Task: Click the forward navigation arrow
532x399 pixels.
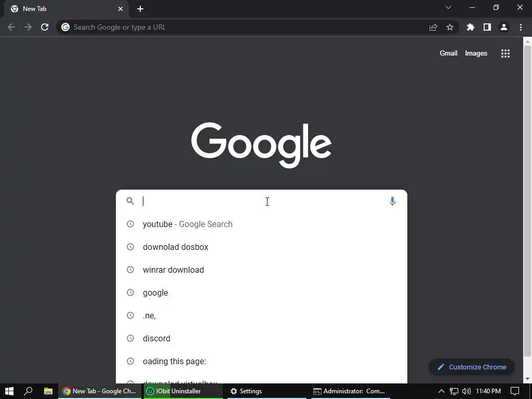Action: click(x=28, y=27)
